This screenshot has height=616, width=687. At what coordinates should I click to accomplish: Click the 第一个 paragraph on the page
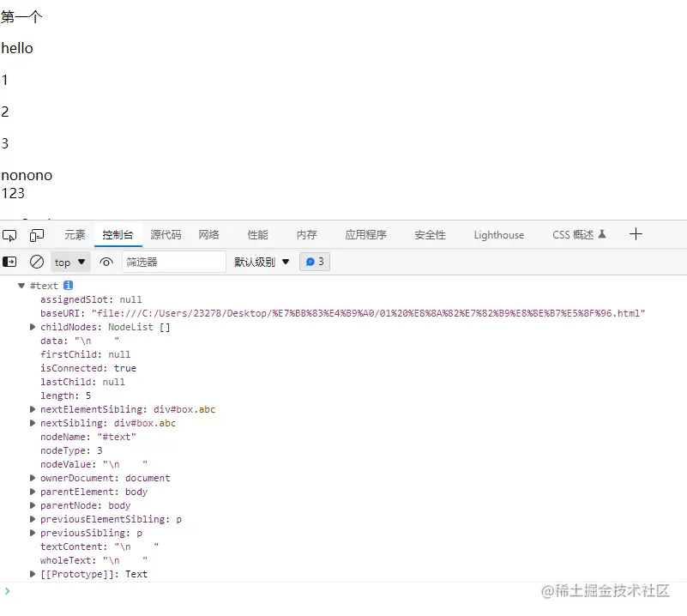21,16
